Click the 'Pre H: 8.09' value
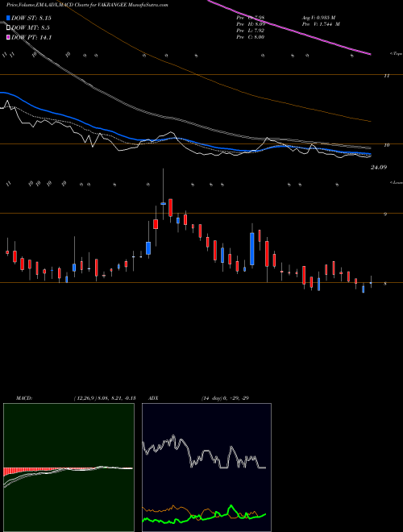403x532 pixels. [251, 24]
